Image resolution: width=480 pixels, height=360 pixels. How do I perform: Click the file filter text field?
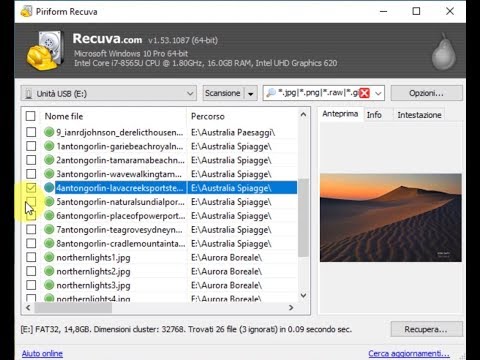tap(318, 93)
